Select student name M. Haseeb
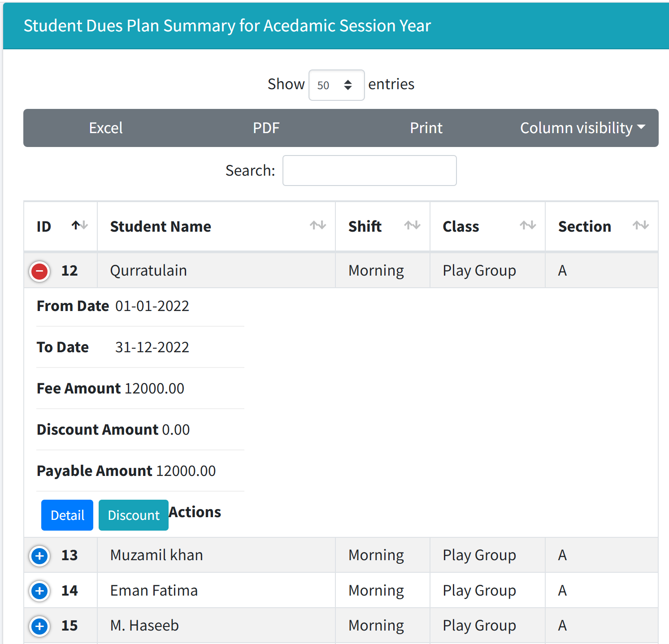The width and height of the screenshot is (669, 644). (x=144, y=626)
